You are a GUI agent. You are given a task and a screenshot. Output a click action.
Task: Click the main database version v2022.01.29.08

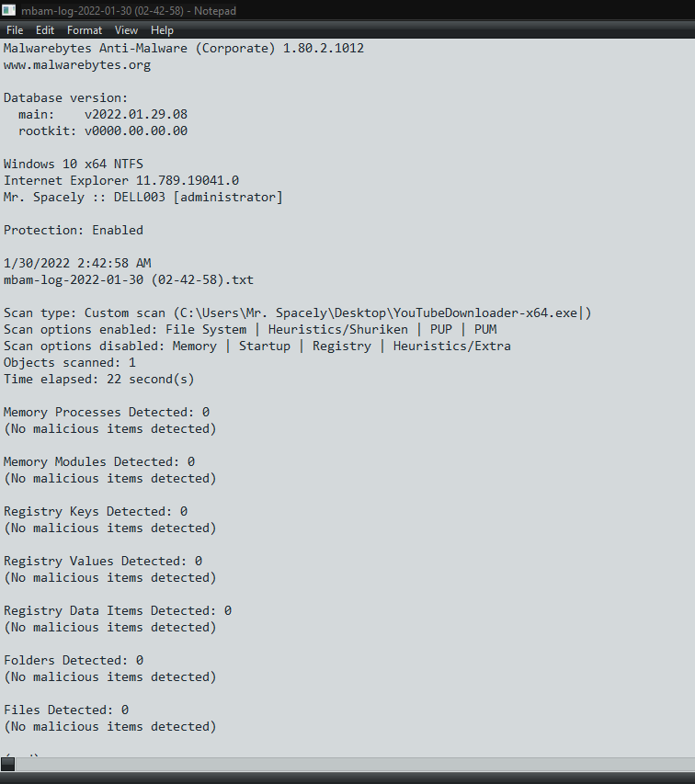tap(136, 115)
